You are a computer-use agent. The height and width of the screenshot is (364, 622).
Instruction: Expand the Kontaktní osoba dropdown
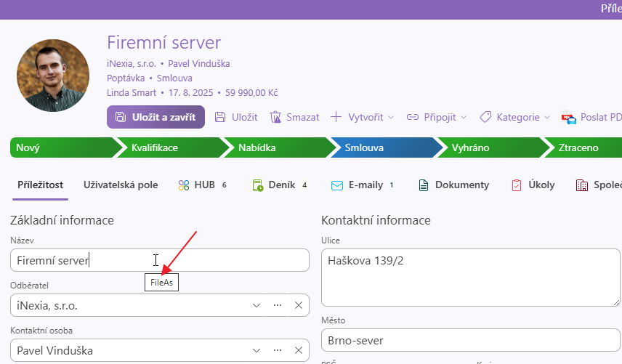click(x=257, y=351)
